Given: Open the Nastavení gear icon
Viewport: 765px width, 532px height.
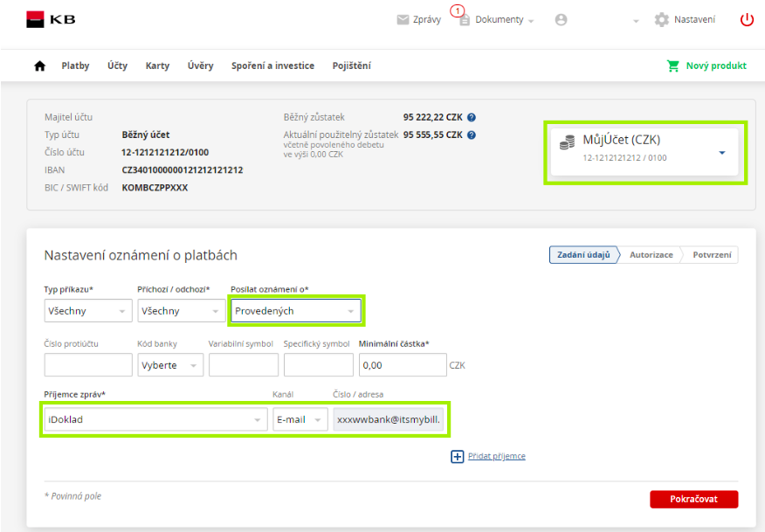Looking at the screenshot, I should click(x=662, y=19).
